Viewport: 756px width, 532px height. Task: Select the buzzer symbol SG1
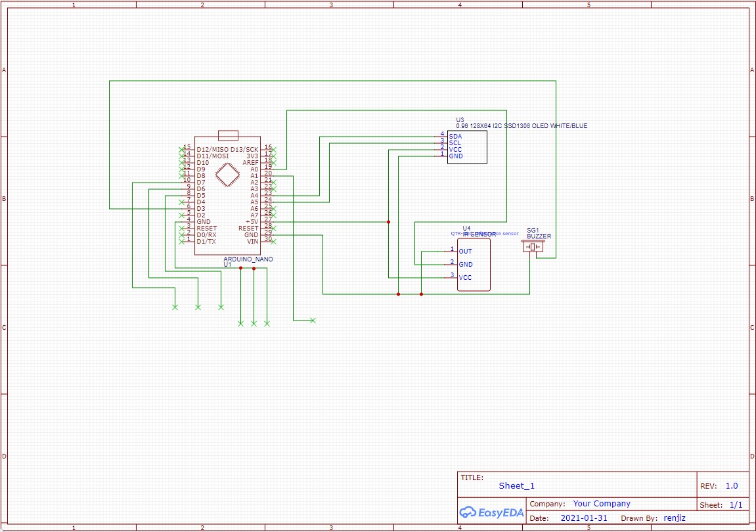click(533, 247)
